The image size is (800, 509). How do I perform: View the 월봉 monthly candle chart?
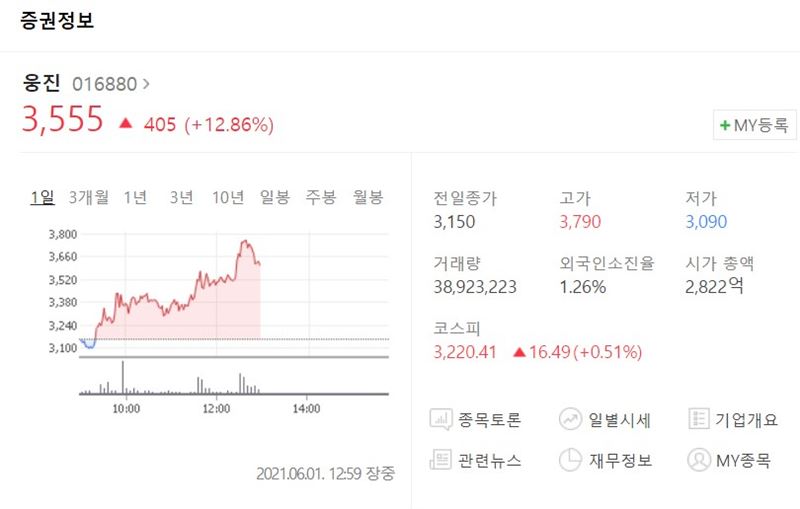click(x=368, y=197)
